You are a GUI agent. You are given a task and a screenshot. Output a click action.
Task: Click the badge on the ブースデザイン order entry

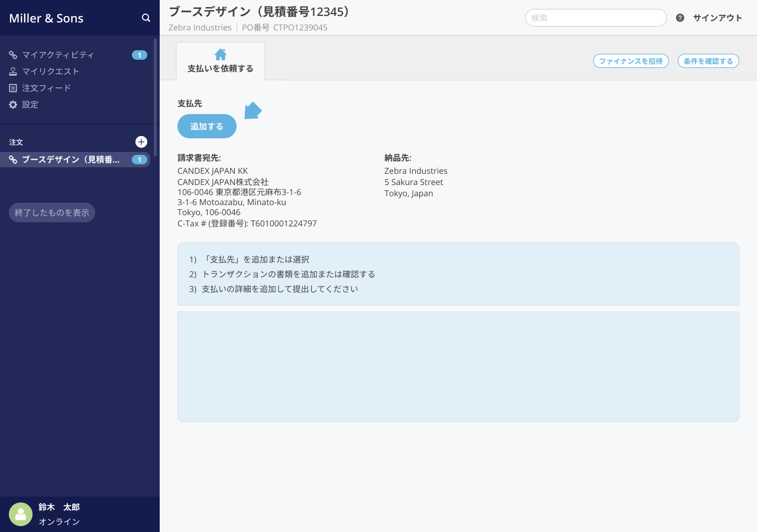(x=139, y=159)
